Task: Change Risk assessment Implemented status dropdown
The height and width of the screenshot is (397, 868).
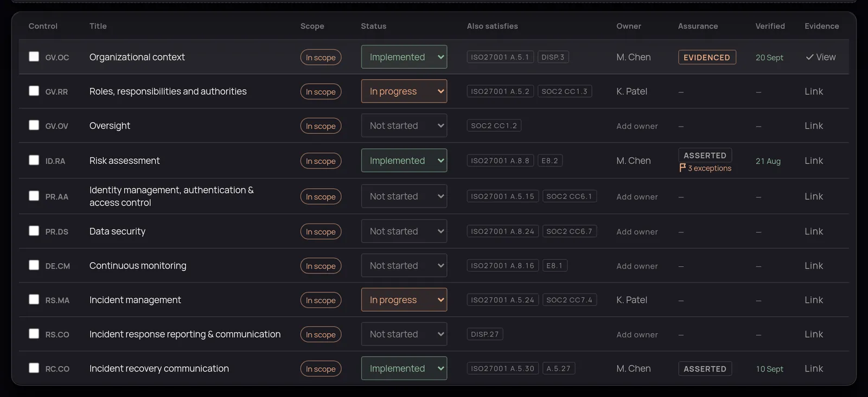Action: click(x=404, y=161)
